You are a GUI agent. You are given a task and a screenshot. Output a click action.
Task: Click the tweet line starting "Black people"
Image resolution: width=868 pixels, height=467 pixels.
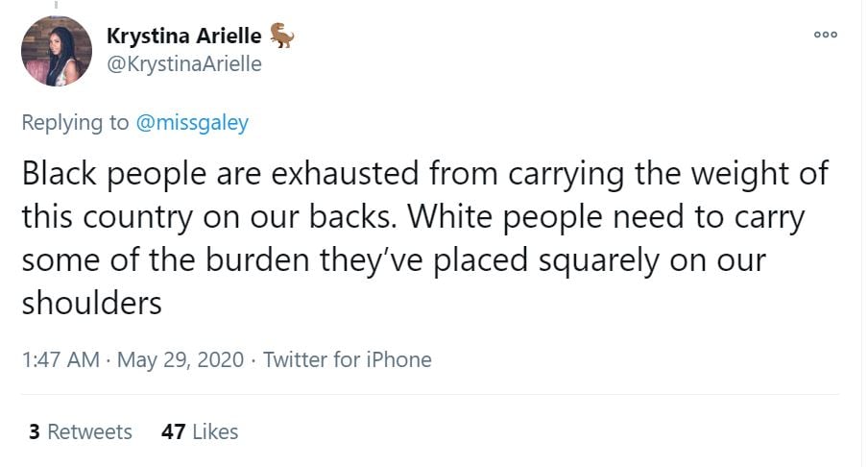tap(424, 174)
